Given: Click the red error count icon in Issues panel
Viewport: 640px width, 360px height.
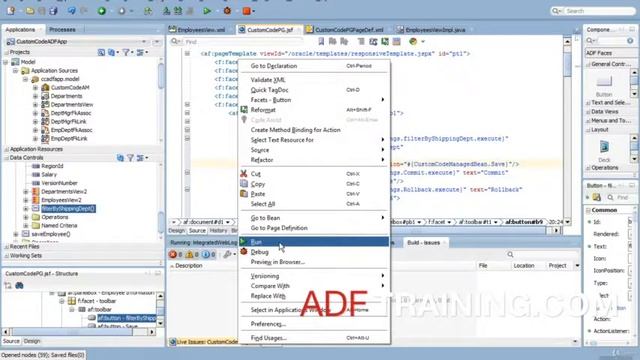Looking at the screenshot, I should pos(173,254).
